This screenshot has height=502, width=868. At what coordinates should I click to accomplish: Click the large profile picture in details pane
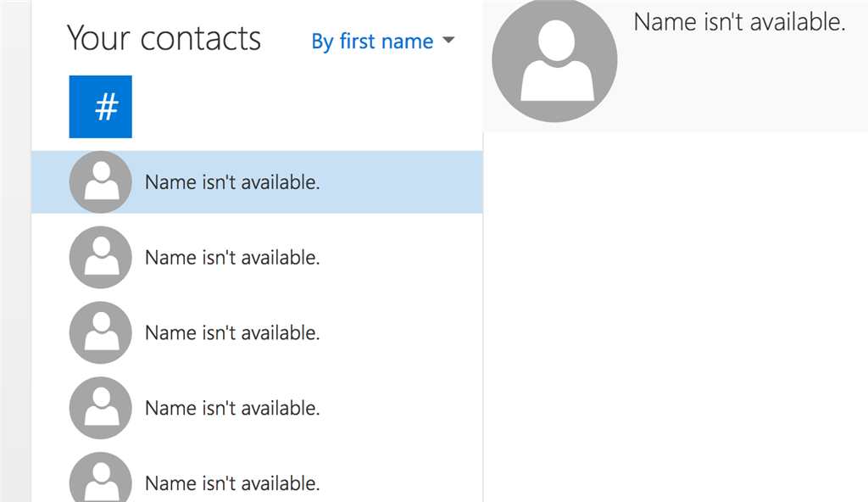point(554,60)
